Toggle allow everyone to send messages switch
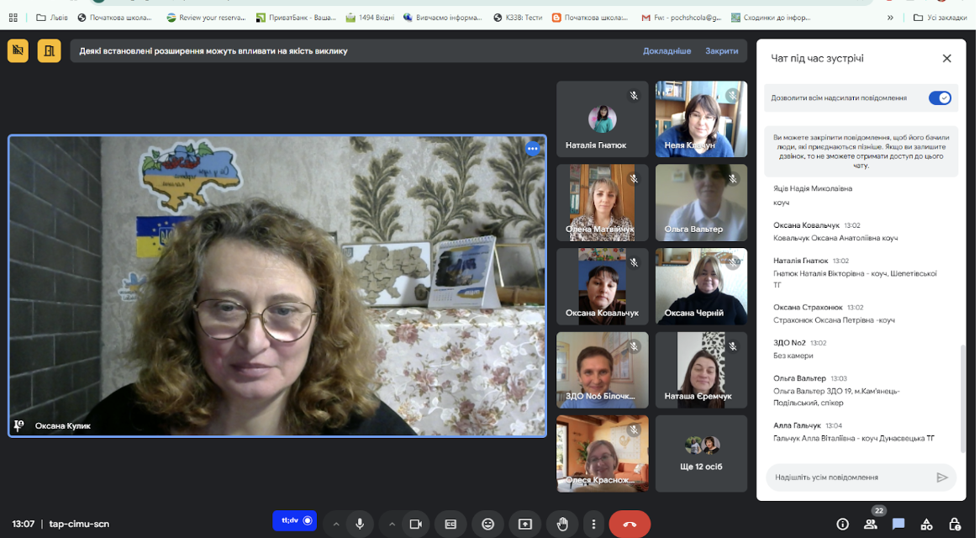The height and width of the screenshot is (538, 980). pos(940,98)
